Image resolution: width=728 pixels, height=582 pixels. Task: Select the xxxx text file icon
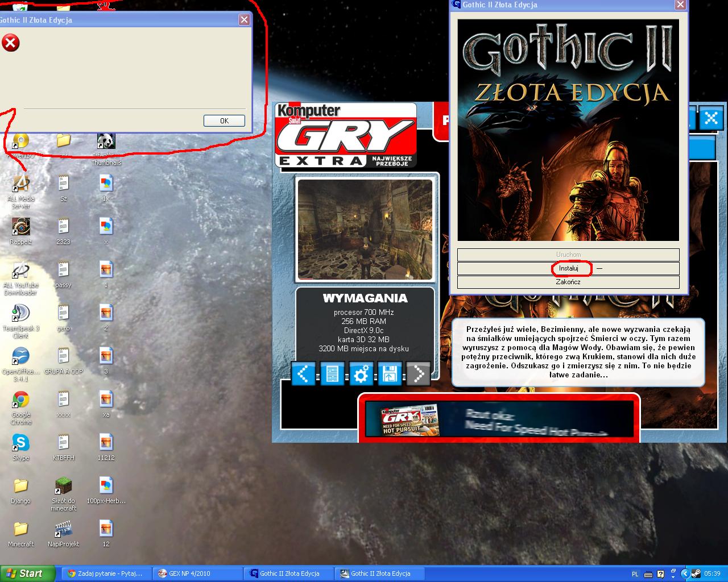(x=63, y=404)
